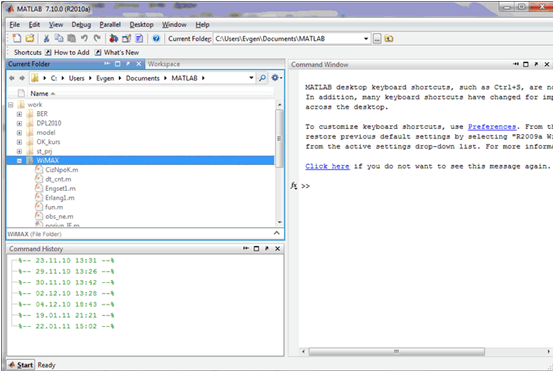Open the Parallel menu
This screenshot has height=371, width=553.
coord(110,24)
